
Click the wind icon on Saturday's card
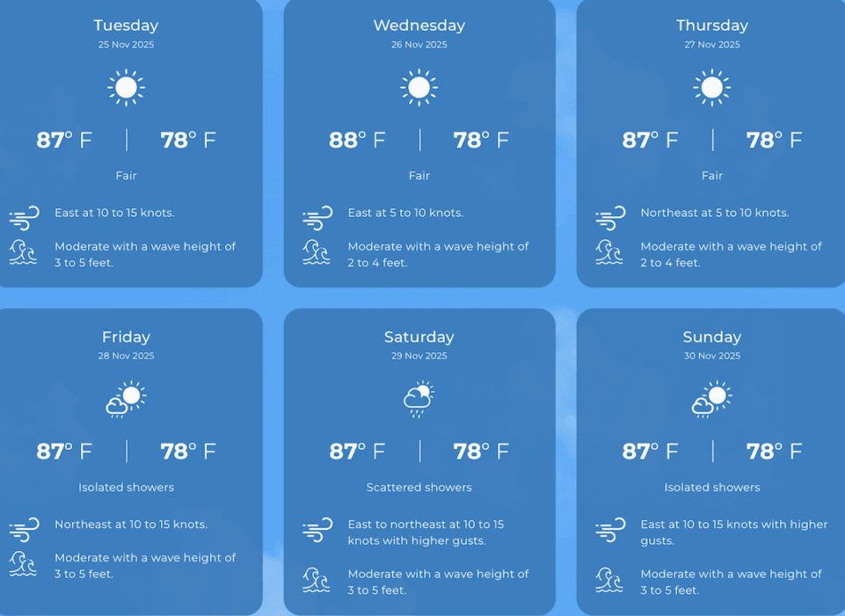(x=317, y=530)
